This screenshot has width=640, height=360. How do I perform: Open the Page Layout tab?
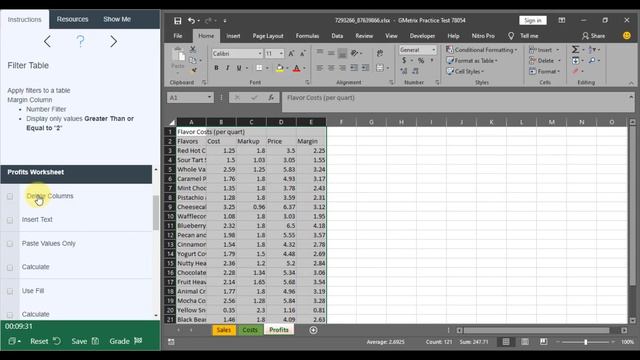[268, 36]
